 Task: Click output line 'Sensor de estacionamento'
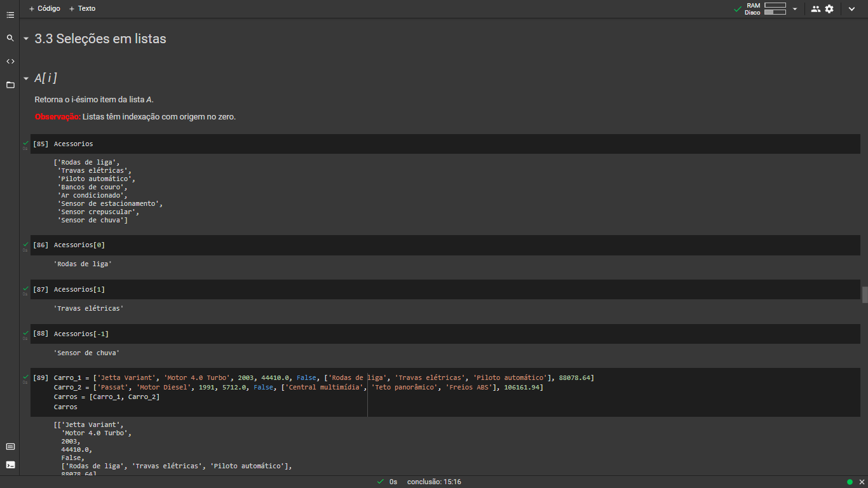[x=110, y=204]
